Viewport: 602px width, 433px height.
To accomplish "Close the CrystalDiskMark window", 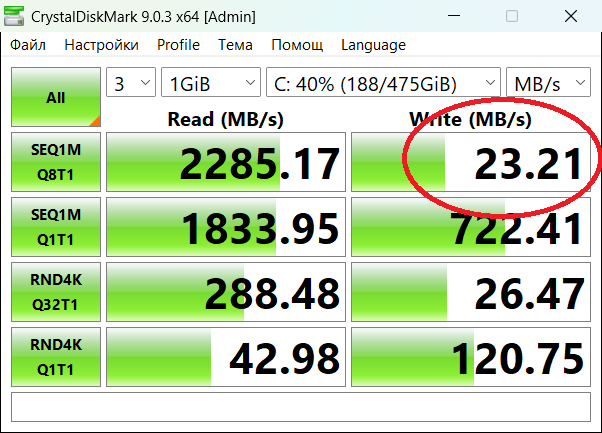I will coord(571,16).
